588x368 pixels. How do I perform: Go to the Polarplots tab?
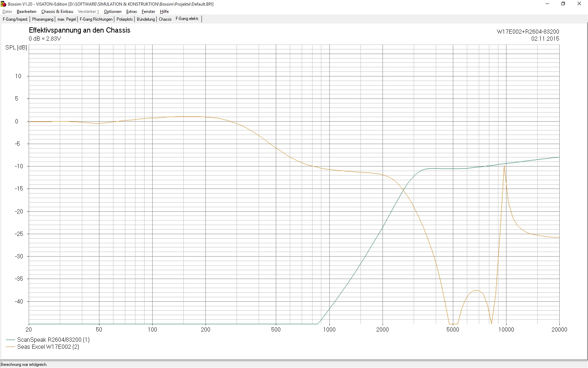click(125, 19)
